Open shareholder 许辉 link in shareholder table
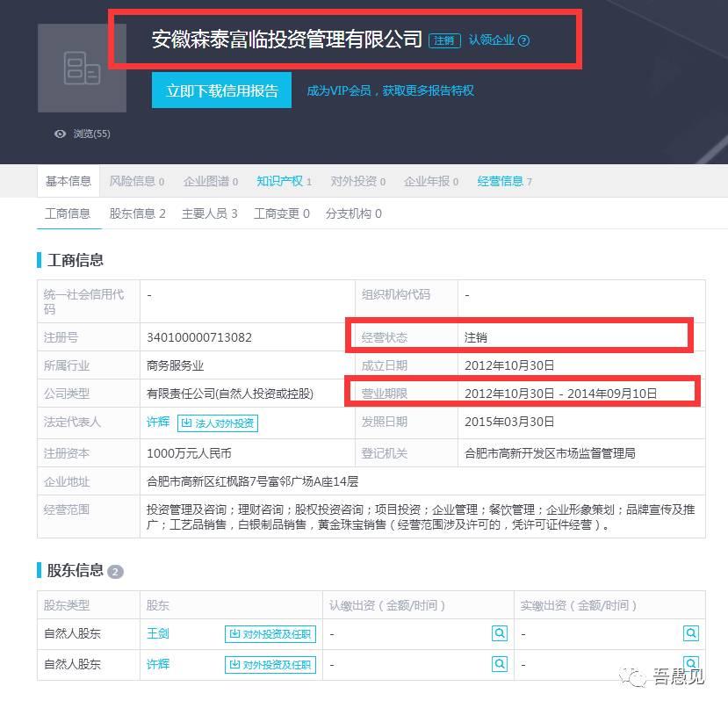 tap(158, 664)
